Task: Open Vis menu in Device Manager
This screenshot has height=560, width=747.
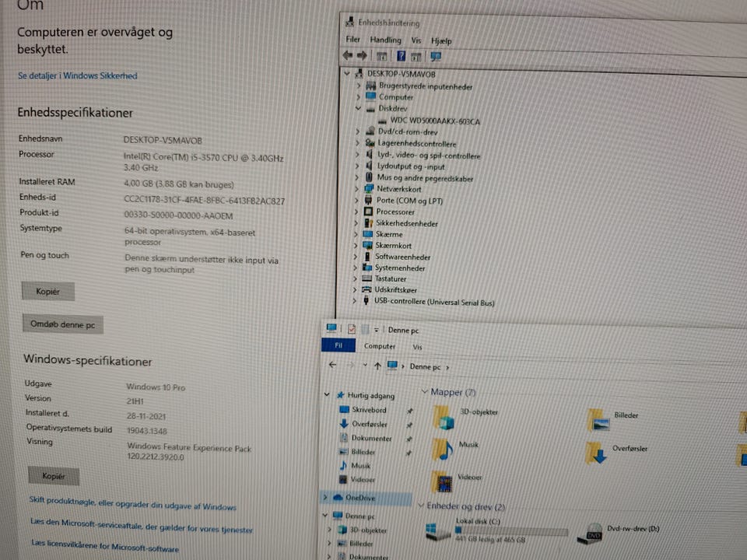Action: (x=416, y=40)
